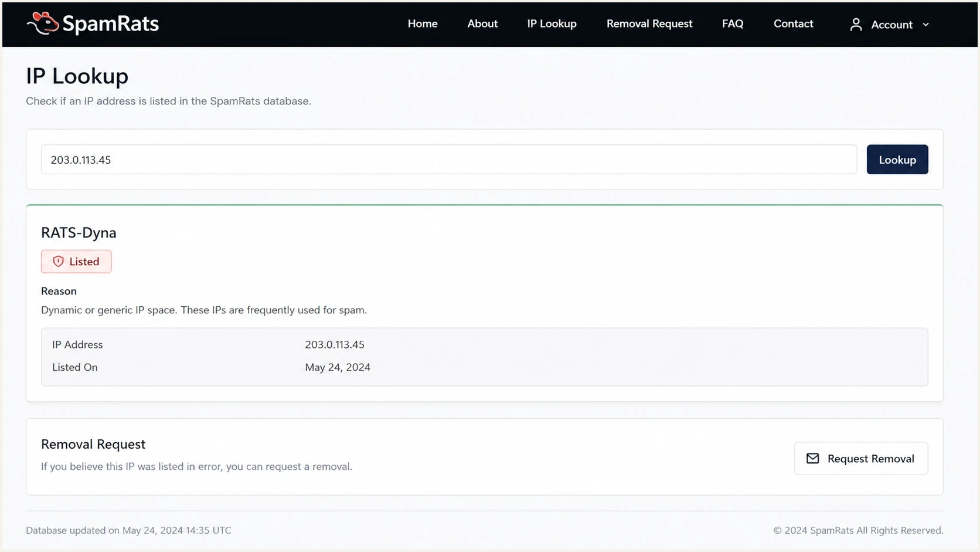Select the 'listed in error' removal description
Image resolution: width=980 pixels, height=552 pixels.
tap(196, 466)
